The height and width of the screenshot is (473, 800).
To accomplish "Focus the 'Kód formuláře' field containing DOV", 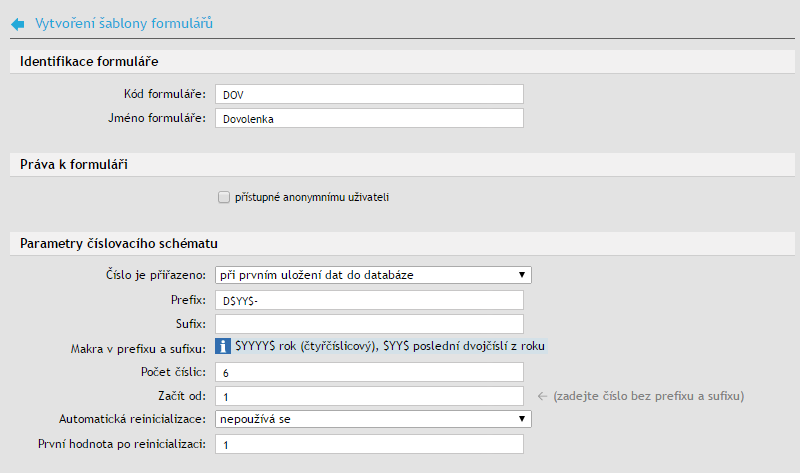I will click(x=369, y=94).
